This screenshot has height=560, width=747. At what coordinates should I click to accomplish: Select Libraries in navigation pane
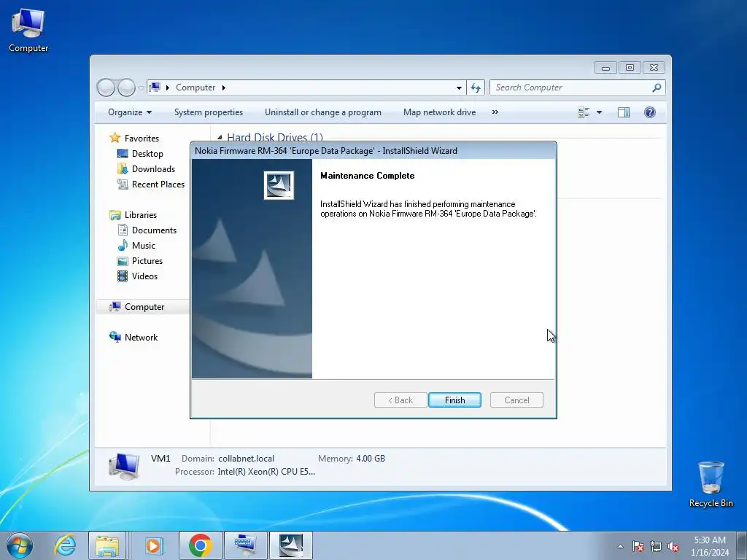(141, 215)
